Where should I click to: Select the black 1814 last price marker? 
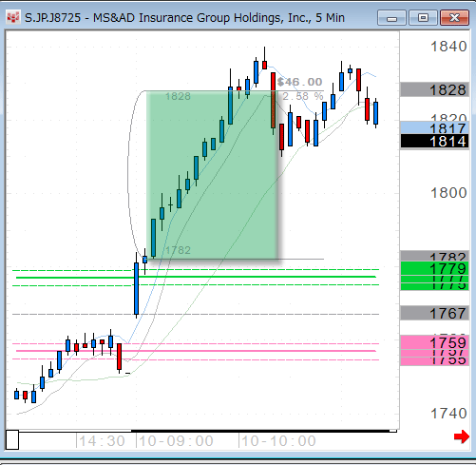(434, 141)
